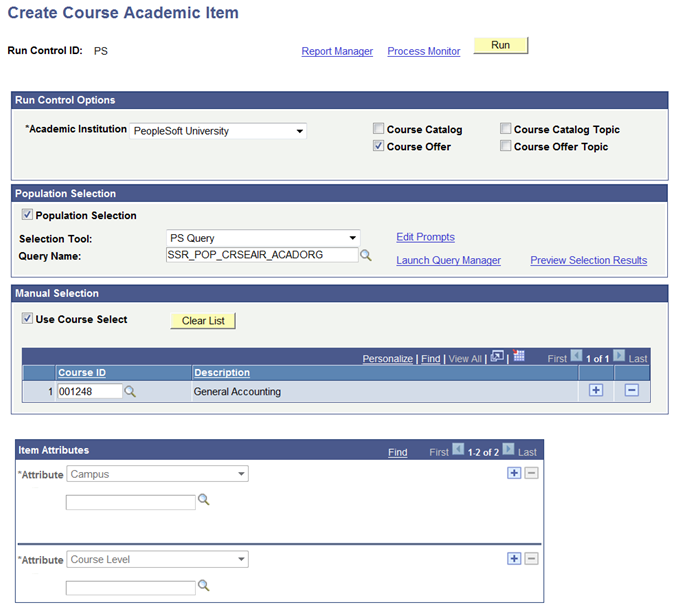This screenshot has height=607, width=673.
Task: Enable the Course Offer Topic checkbox
Action: pyautogui.click(x=506, y=146)
